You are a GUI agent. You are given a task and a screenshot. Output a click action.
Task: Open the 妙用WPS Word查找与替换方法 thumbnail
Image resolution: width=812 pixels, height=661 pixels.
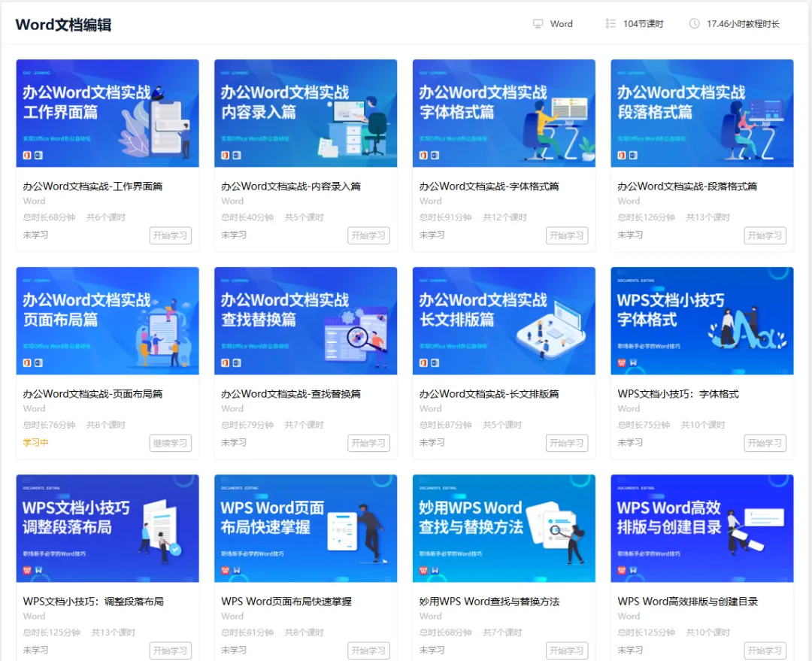(504, 529)
